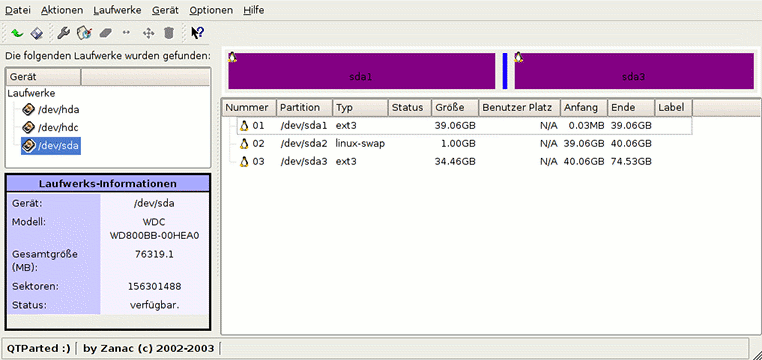Select the /dev/sda drive entry
762x360 pixels.
click(x=51, y=145)
